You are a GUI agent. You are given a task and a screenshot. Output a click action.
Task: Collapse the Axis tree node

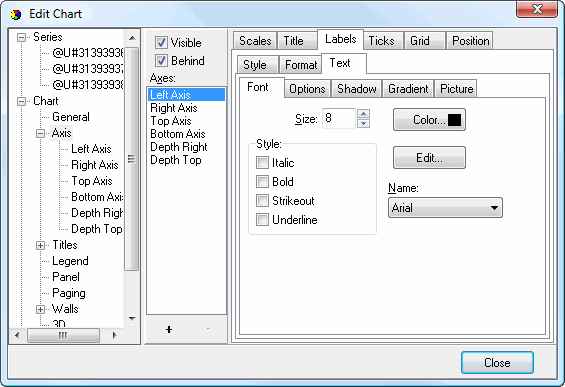tap(40, 133)
